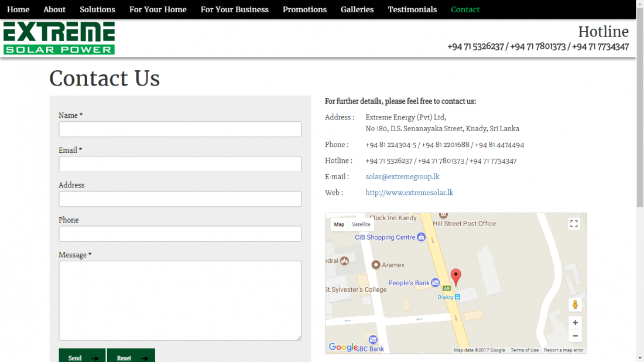Click the Google logo on map

[x=343, y=347]
